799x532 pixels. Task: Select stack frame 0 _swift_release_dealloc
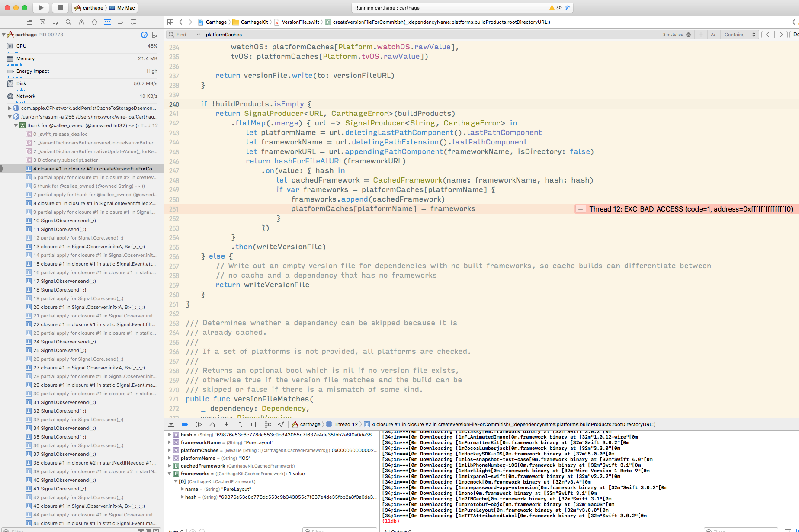point(82,134)
